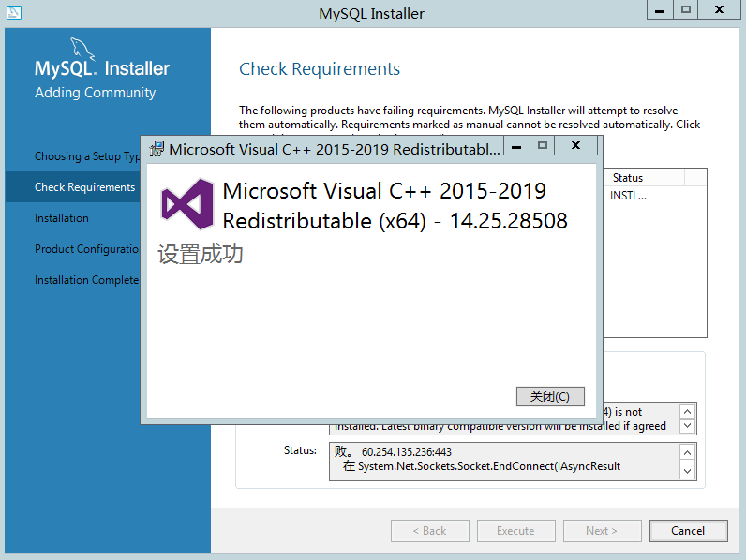The image size is (746, 560).
Task: Click the Status: label
Action: 300,450
